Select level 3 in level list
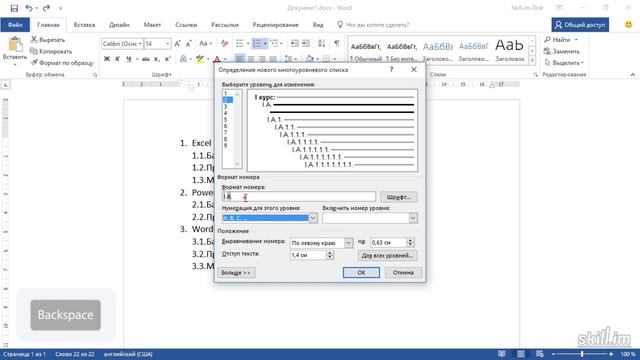This screenshot has width=640, height=360. 225,107
